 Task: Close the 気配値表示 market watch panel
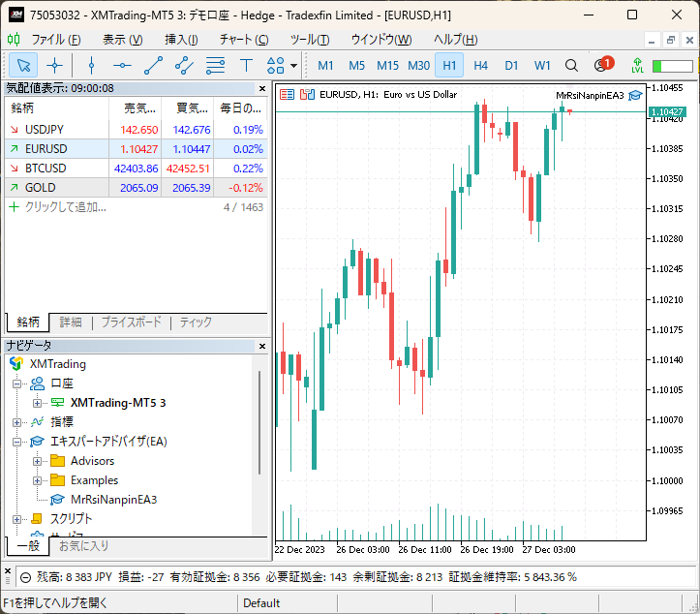point(262,88)
